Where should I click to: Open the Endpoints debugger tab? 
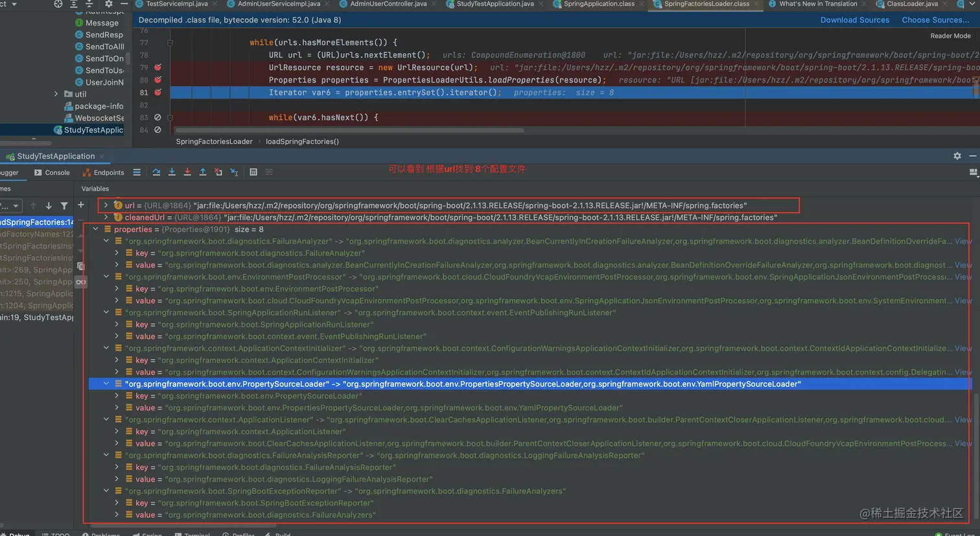click(104, 172)
